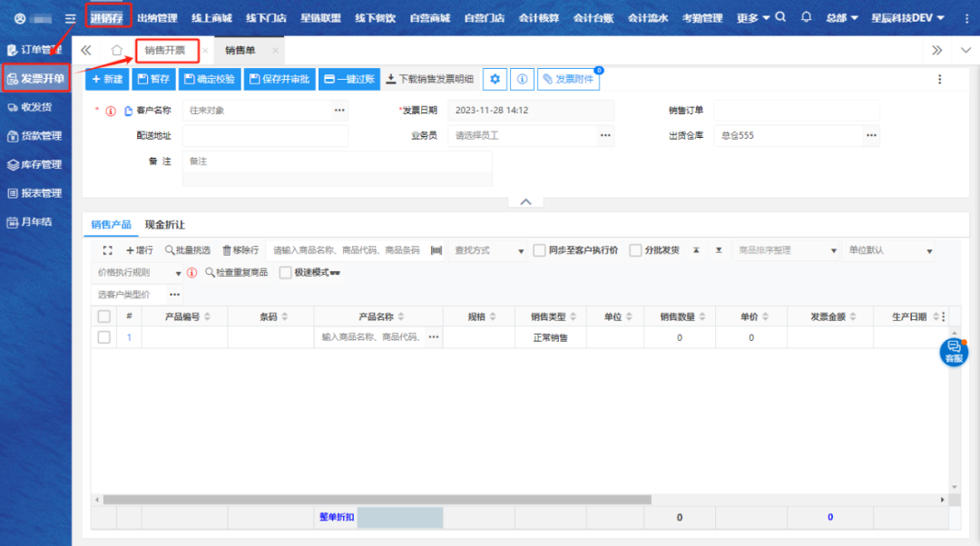Click the settings gear icon in toolbar

(x=495, y=79)
